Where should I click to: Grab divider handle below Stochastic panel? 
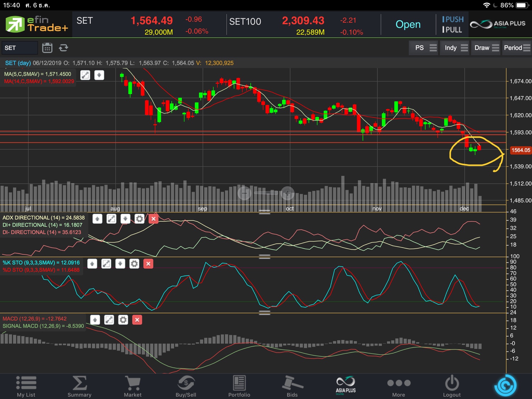(265, 313)
